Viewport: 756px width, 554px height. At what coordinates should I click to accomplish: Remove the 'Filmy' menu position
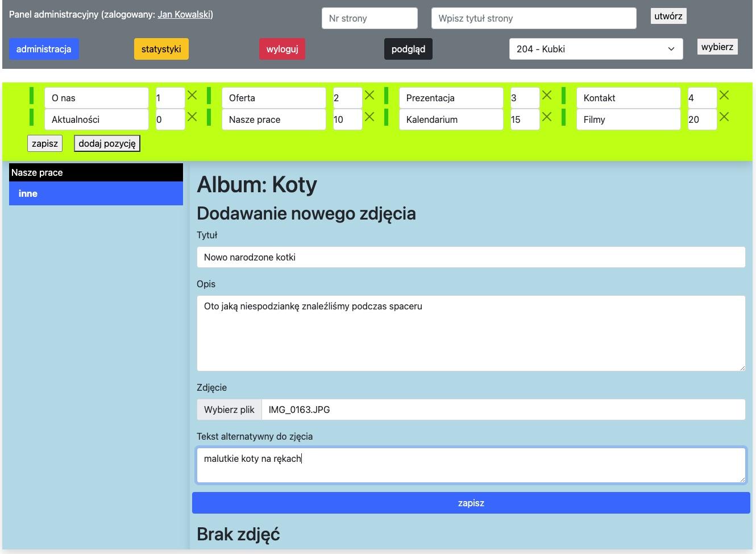coord(724,117)
